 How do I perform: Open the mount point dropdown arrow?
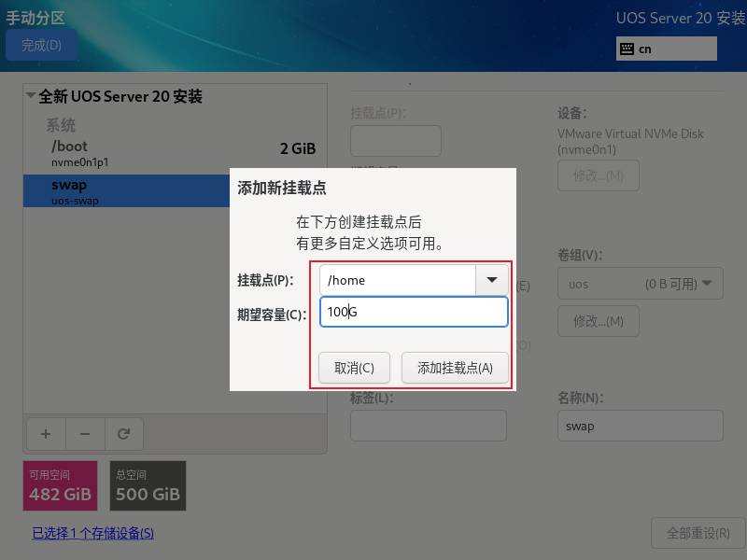point(492,280)
